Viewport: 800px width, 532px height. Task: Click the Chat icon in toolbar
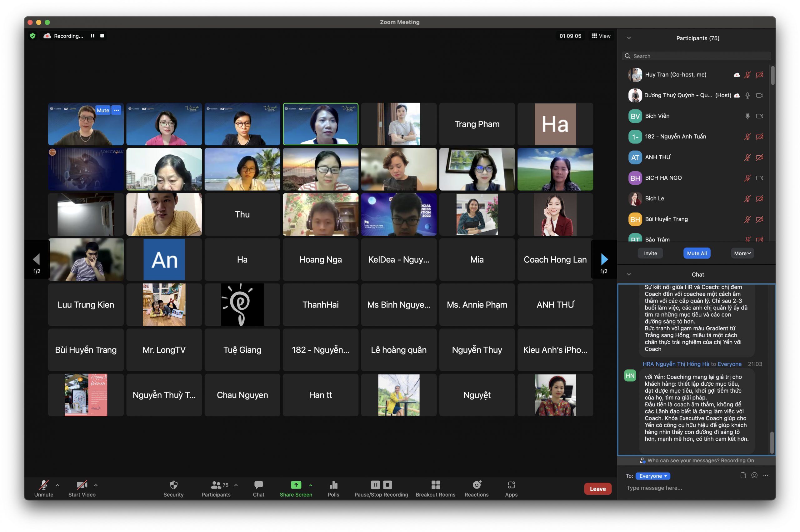pyautogui.click(x=258, y=484)
